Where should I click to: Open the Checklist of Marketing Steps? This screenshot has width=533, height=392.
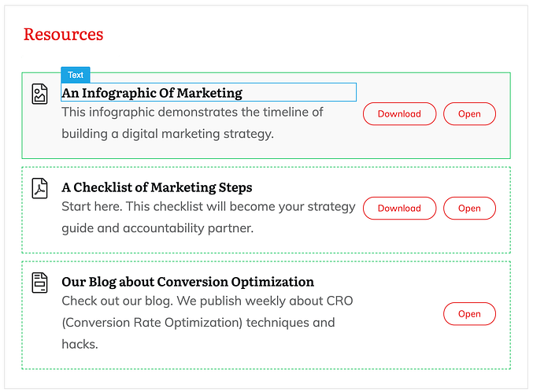[469, 209]
